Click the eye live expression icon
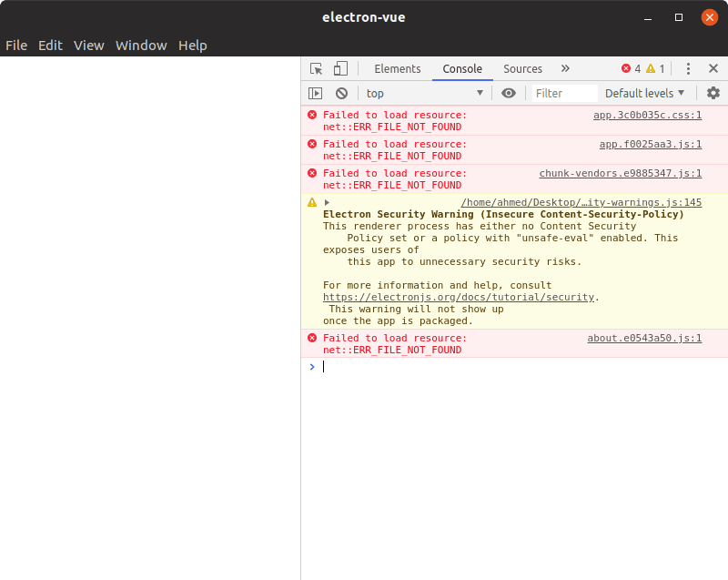 pos(509,93)
